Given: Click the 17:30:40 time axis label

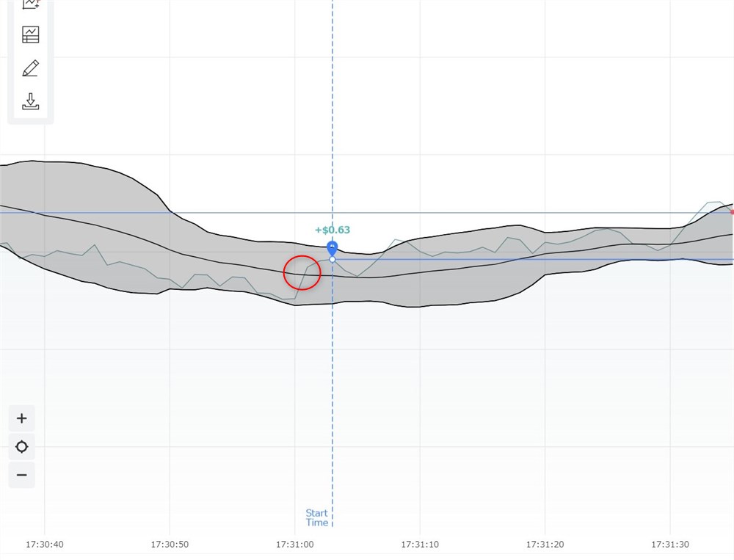Looking at the screenshot, I should pos(45,545).
